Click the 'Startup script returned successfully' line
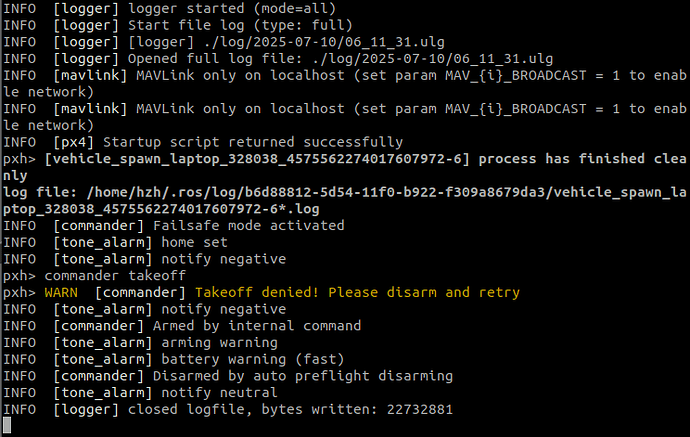 click(203, 142)
